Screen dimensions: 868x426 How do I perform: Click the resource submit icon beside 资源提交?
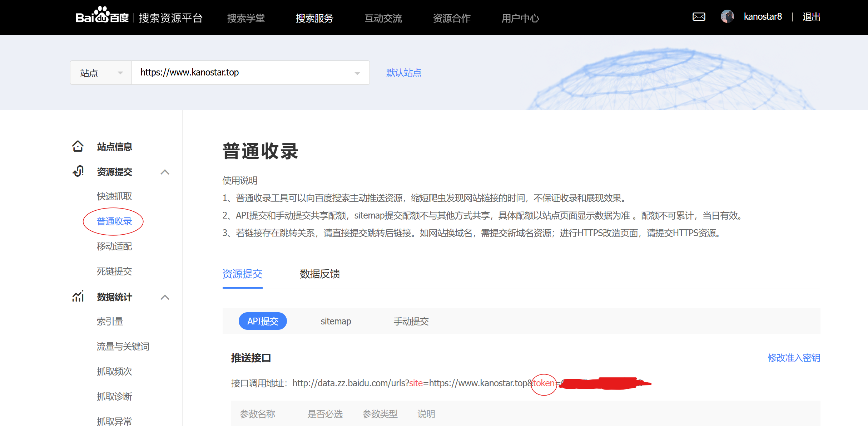(x=78, y=171)
